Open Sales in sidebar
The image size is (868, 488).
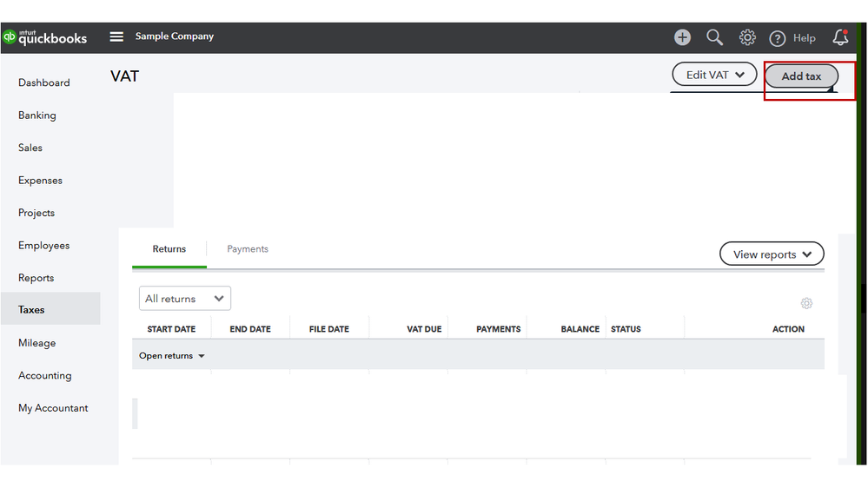[x=30, y=148]
